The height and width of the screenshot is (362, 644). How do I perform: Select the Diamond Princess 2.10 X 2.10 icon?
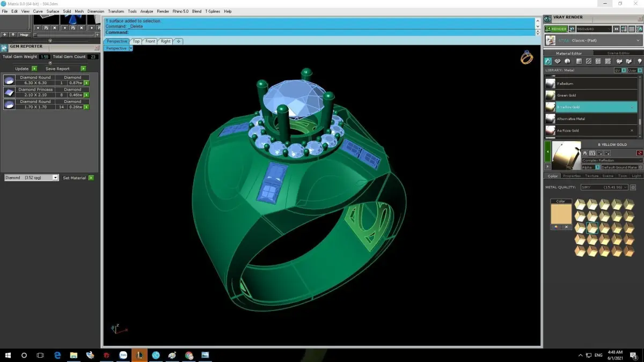(x=9, y=92)
